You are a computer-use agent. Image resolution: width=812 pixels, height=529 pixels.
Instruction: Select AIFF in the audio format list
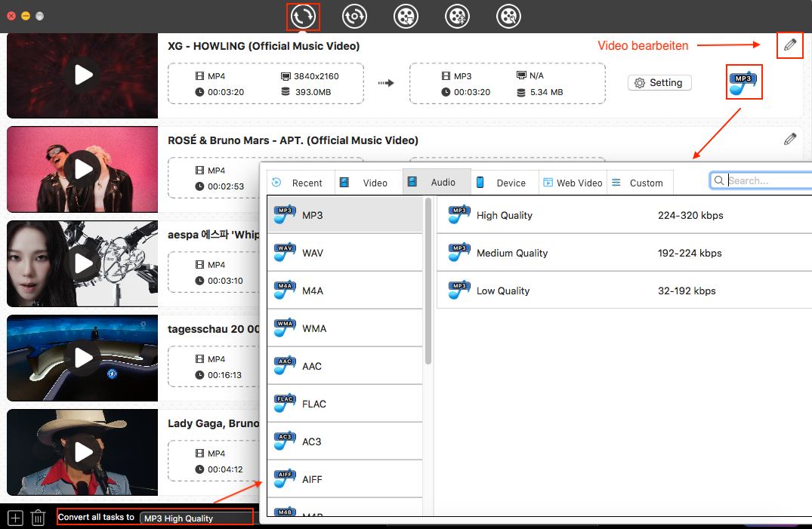click(345, 479)
